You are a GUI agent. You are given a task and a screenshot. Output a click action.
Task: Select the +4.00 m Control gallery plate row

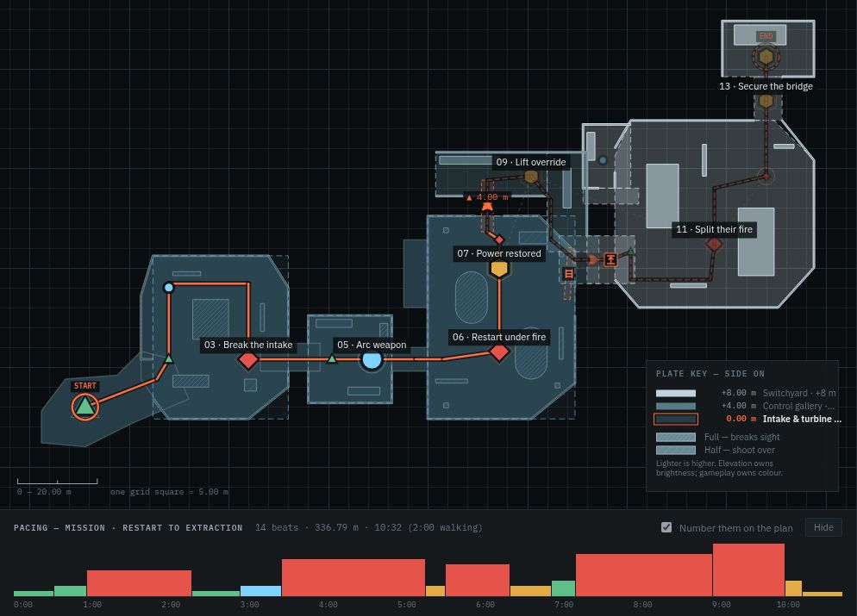tap(746, 406)
